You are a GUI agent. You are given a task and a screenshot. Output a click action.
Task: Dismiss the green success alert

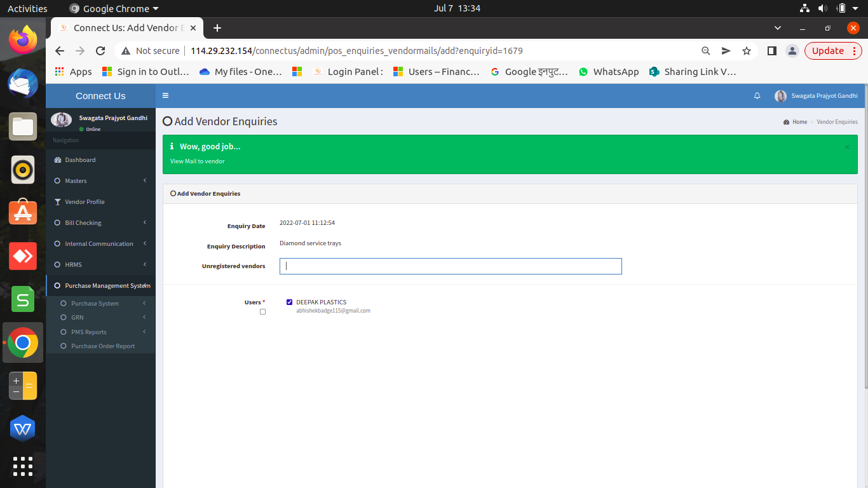[847, 147]
